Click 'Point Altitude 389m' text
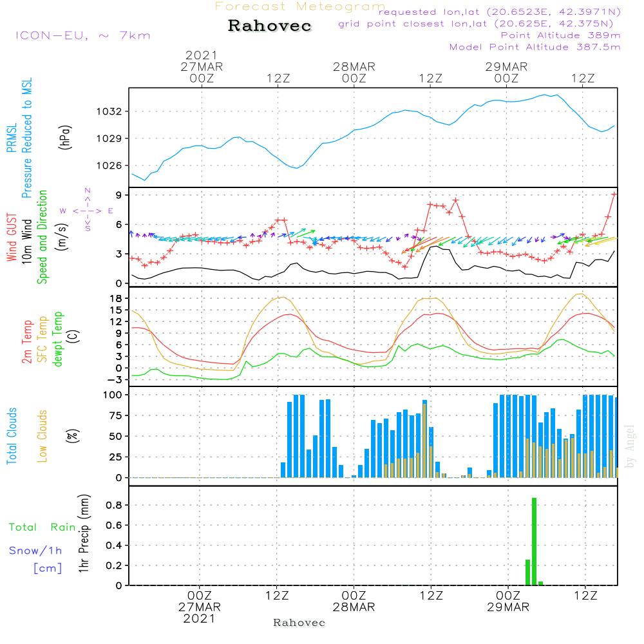Image resolution: width=644 pixels, height=644 pixels. point(561,35)
